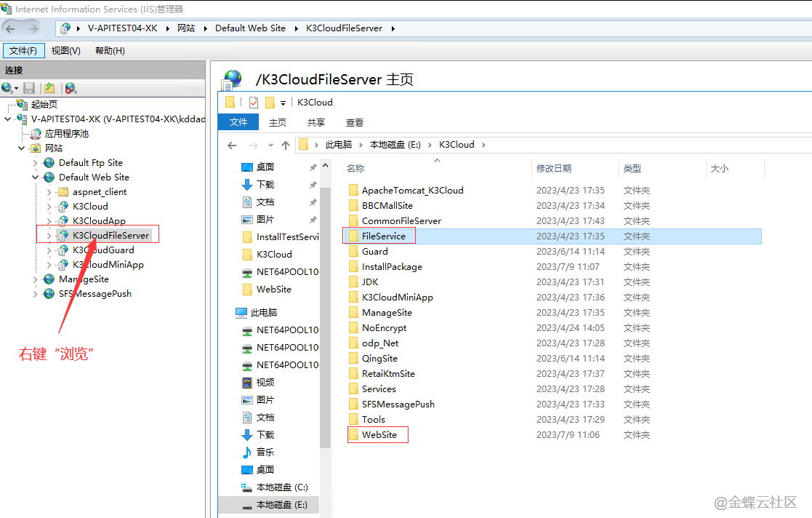Viewport: 812px width, 518px height.
Task: Click 此电脑 node in navigation pane
Action: [x=264, y=313]
